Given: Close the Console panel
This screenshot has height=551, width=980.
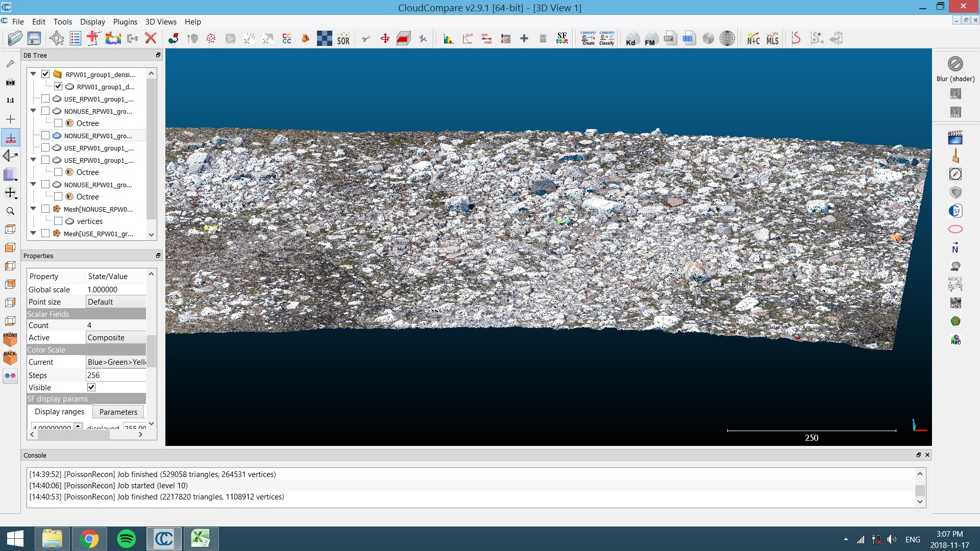Looking at the screenshot, I should coord(927,455).
